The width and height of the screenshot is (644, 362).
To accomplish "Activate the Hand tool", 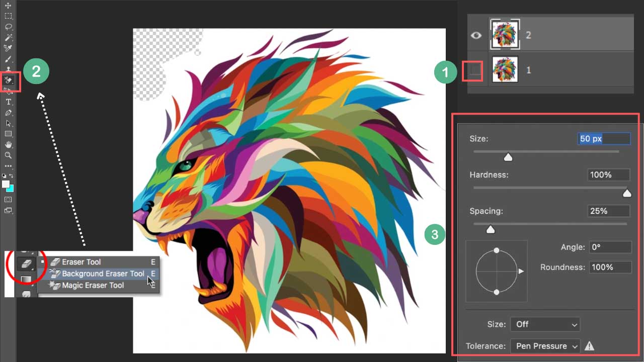I will click(9, 145).
